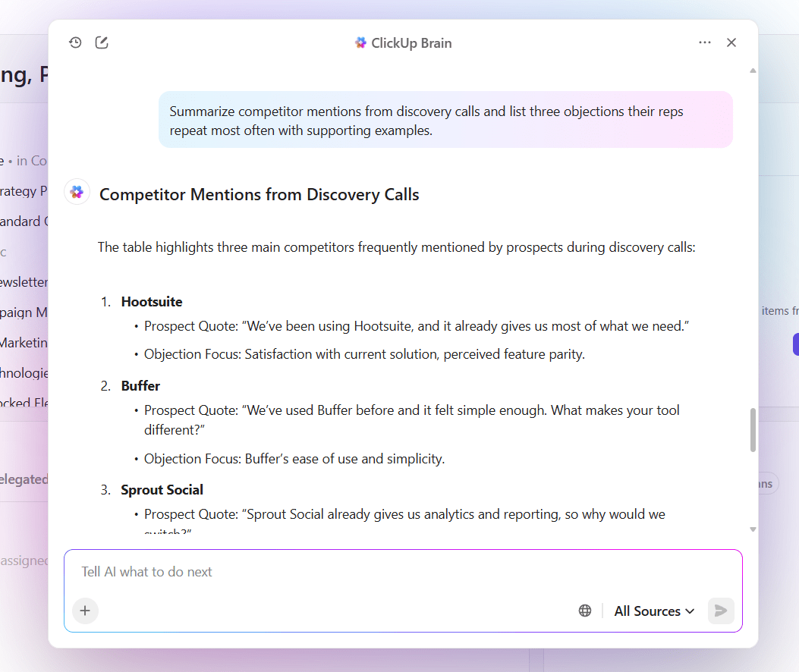
Task: Enable web search via the globe icon
Action: click(584, 610)
